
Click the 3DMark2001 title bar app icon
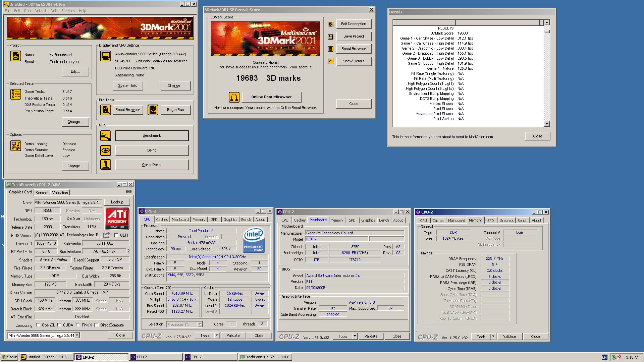6,4
